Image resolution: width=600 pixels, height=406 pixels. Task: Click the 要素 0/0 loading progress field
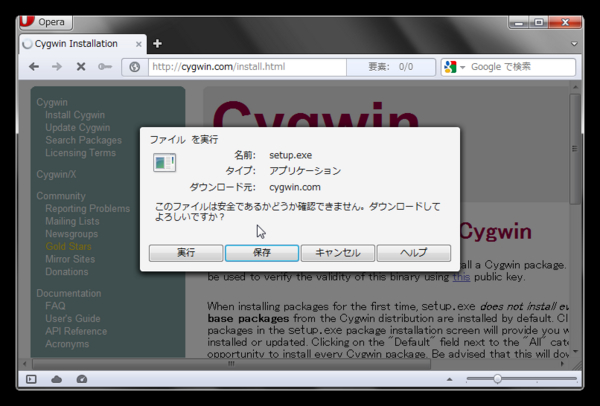[x=391, y=67]
